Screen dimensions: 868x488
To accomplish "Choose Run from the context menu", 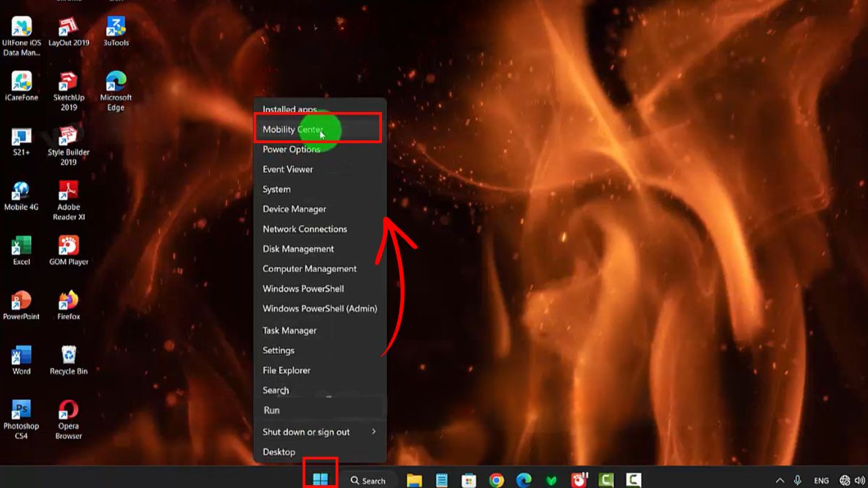I will (x=320, y=410).
